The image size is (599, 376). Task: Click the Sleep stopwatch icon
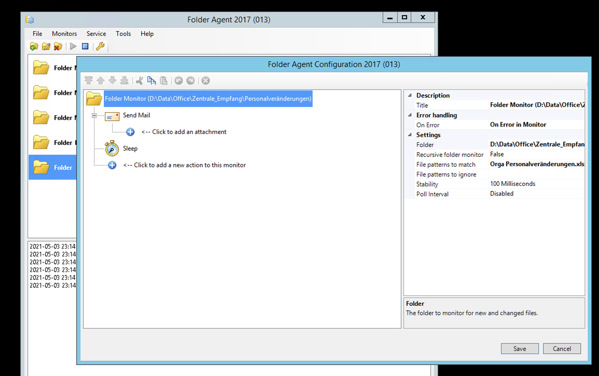[112, 148]
